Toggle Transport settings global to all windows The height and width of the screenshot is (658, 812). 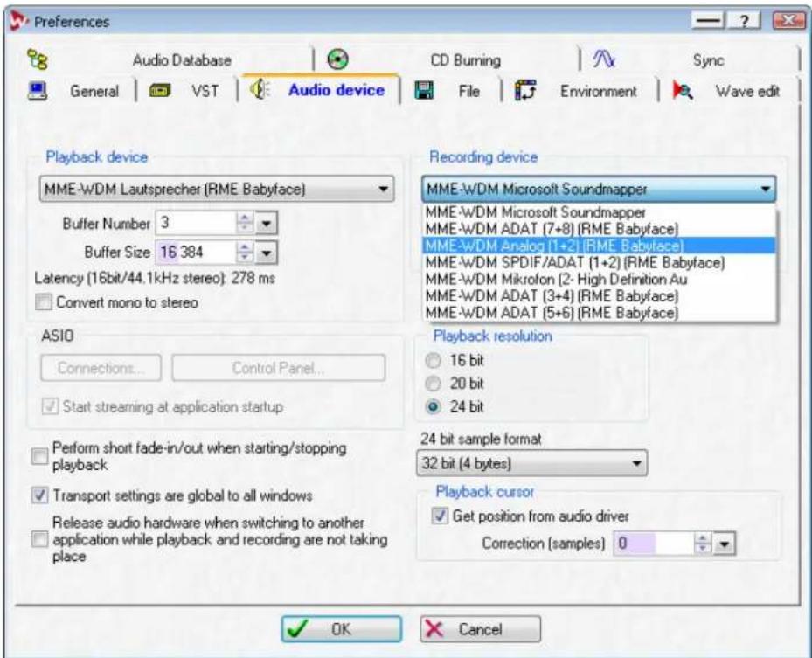[40, 495]
